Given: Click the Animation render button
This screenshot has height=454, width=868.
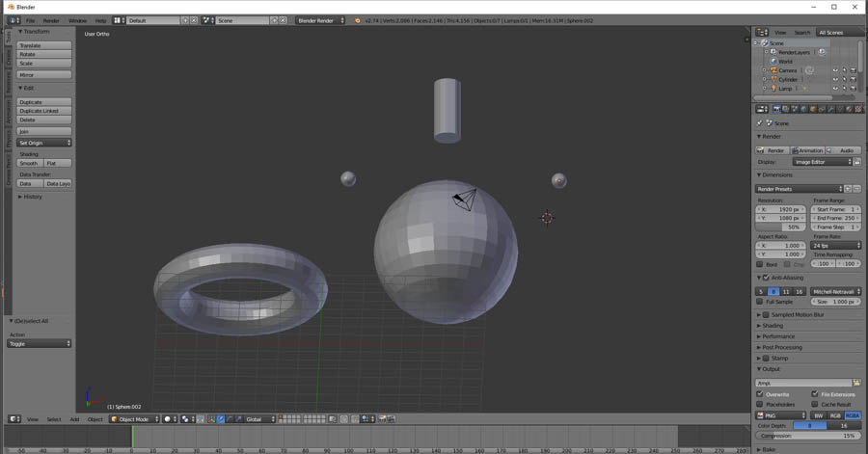Looking at the screenshot, I should click(807, 150).
